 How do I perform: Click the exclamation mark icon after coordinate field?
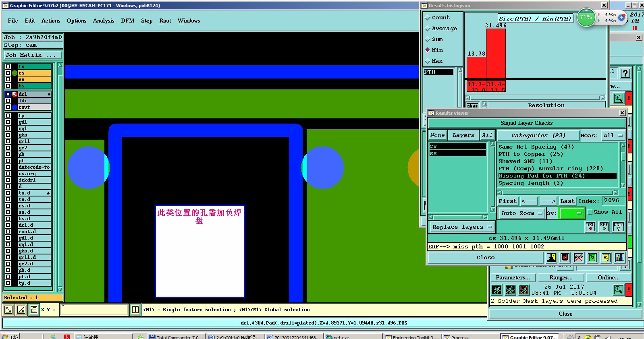pos(135,310)
